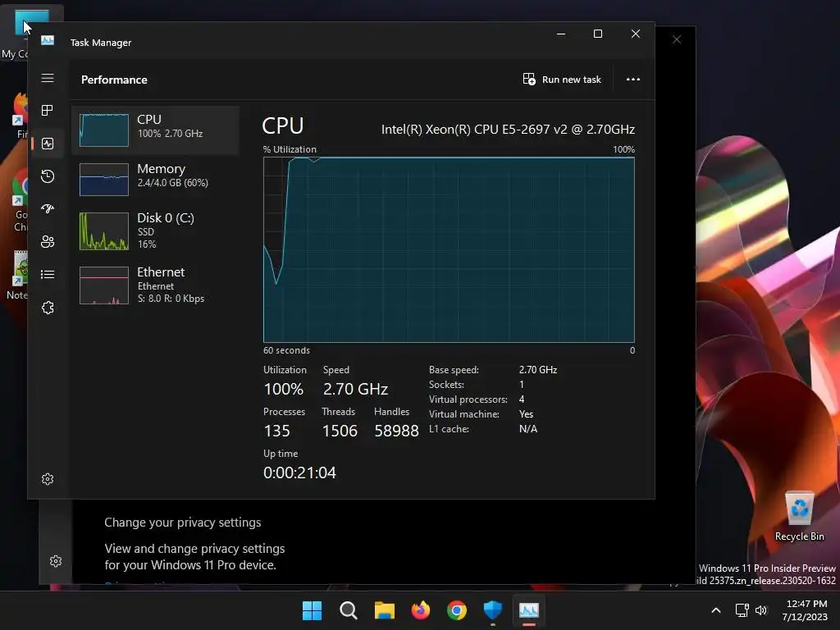
Task: Maximize the Task Manager window
Action: click(598, 34)
